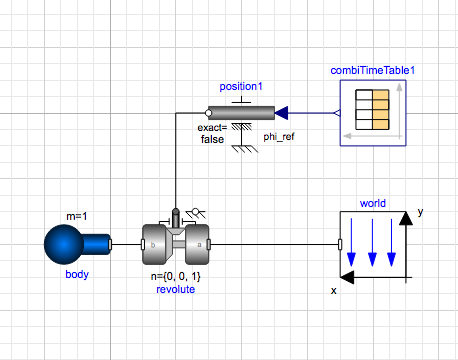Click the 'position1' name label

point(241,86)
